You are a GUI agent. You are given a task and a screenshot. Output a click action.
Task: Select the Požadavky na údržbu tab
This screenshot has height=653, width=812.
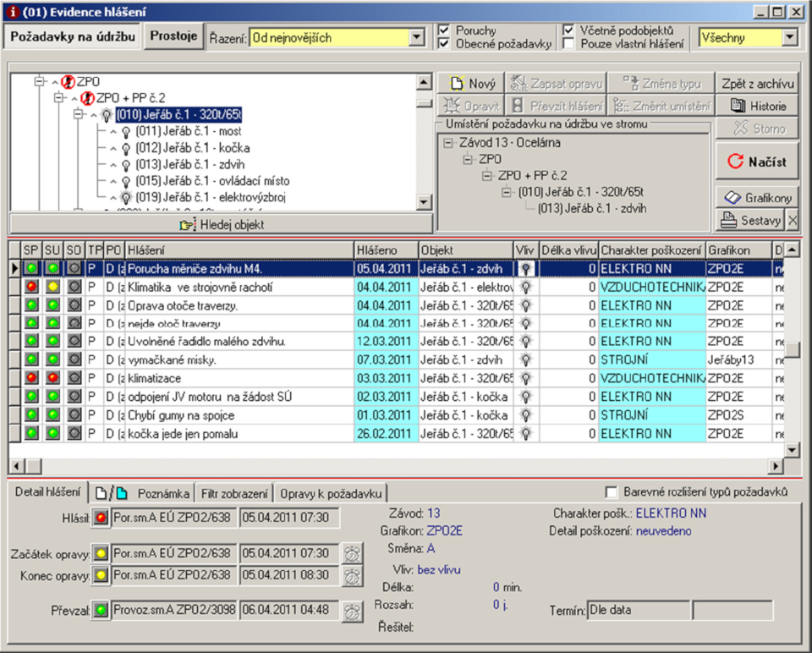tap(73, 36)
